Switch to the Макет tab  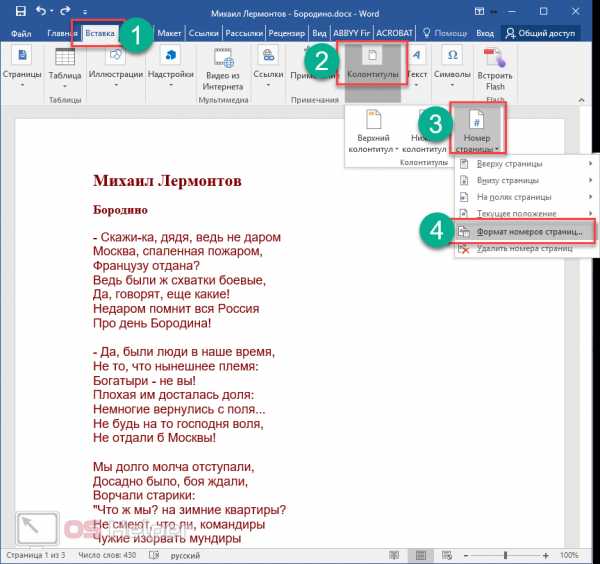pos(169,33)
